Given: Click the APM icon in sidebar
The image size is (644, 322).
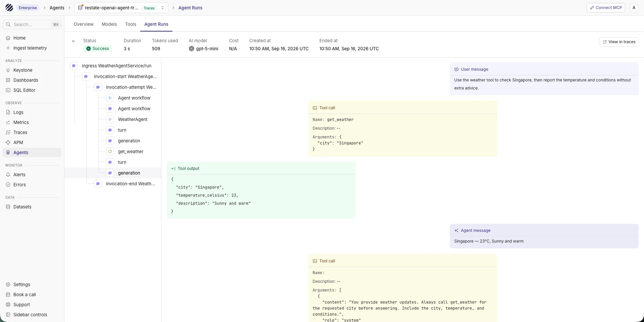Looking at the screenshot, I should 8,142.
